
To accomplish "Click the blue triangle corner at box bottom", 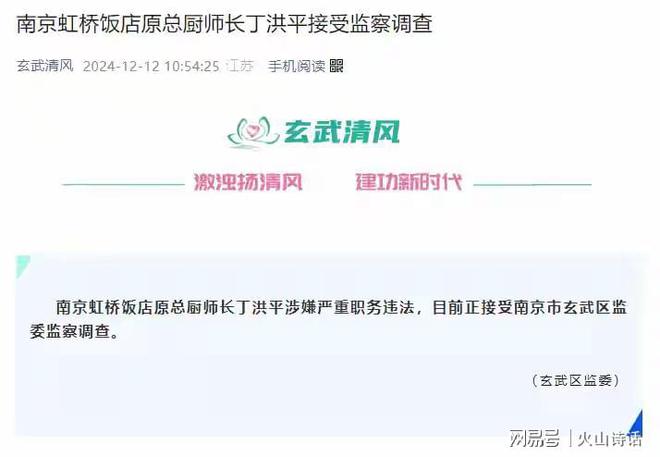I will 636,423.
